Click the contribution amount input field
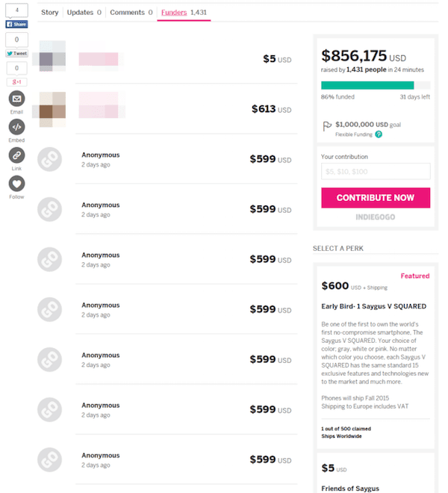 click(376, 172)
